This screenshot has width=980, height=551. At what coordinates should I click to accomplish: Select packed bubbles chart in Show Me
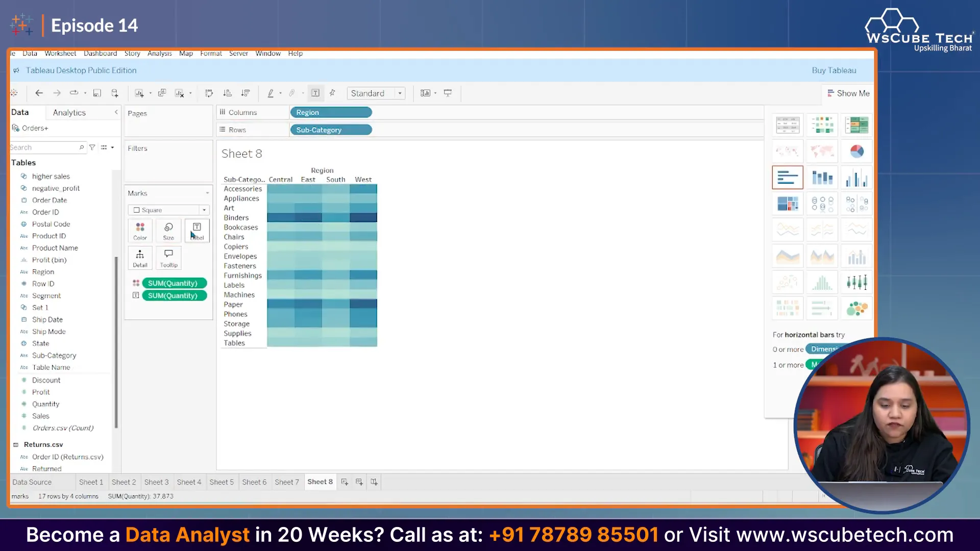[857, 308]
